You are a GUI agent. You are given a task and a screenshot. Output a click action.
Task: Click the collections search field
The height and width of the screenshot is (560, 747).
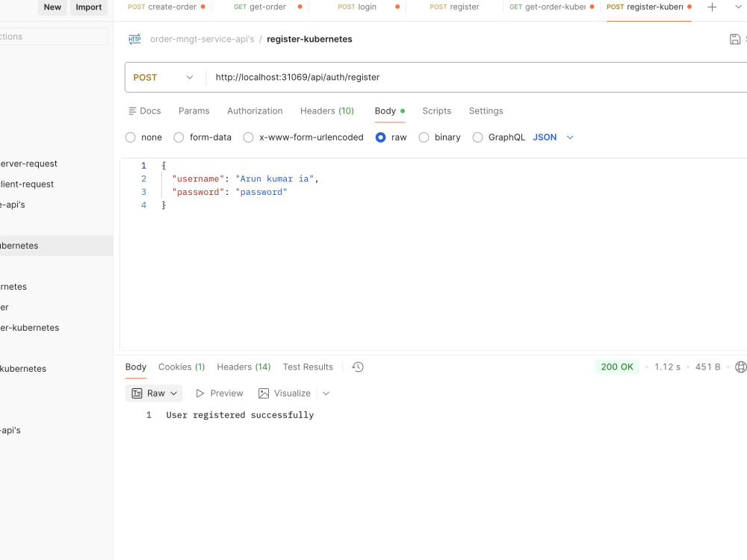pyautogui.click(x=53, y=36)
